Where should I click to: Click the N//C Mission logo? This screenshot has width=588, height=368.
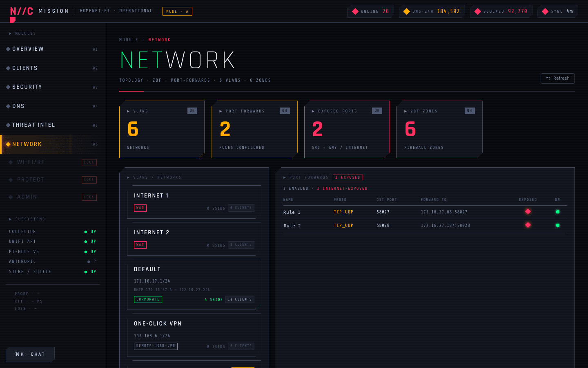39,11
